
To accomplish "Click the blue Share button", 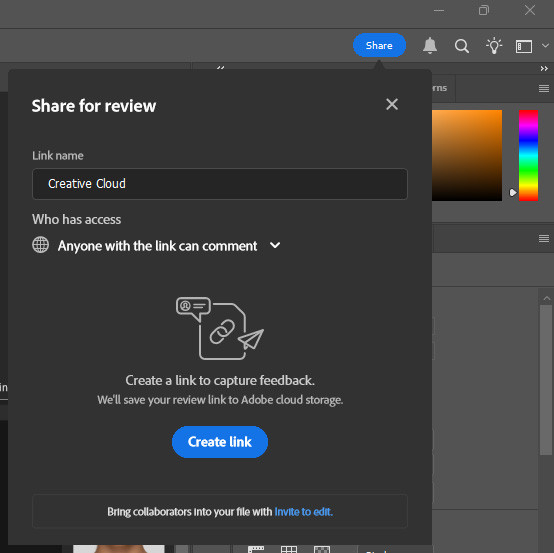I will coord(379,45).
